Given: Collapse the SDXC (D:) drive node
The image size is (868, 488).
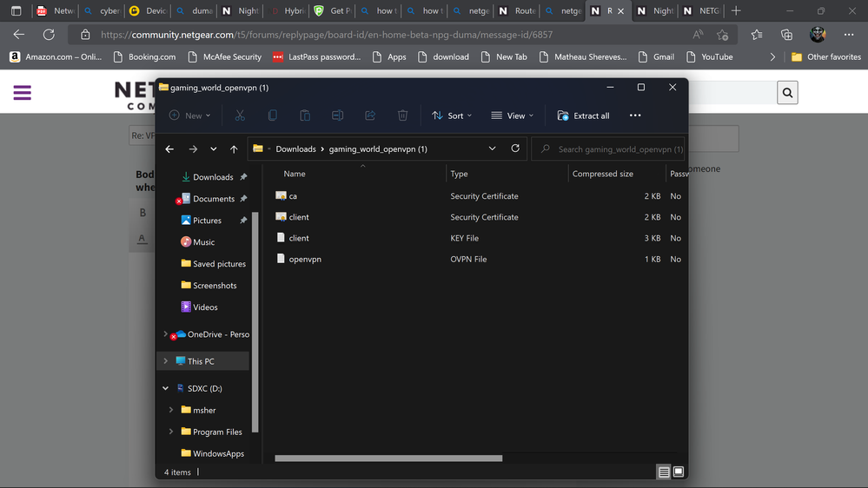Looking at the screenshot, I should (x=166, y=388).
